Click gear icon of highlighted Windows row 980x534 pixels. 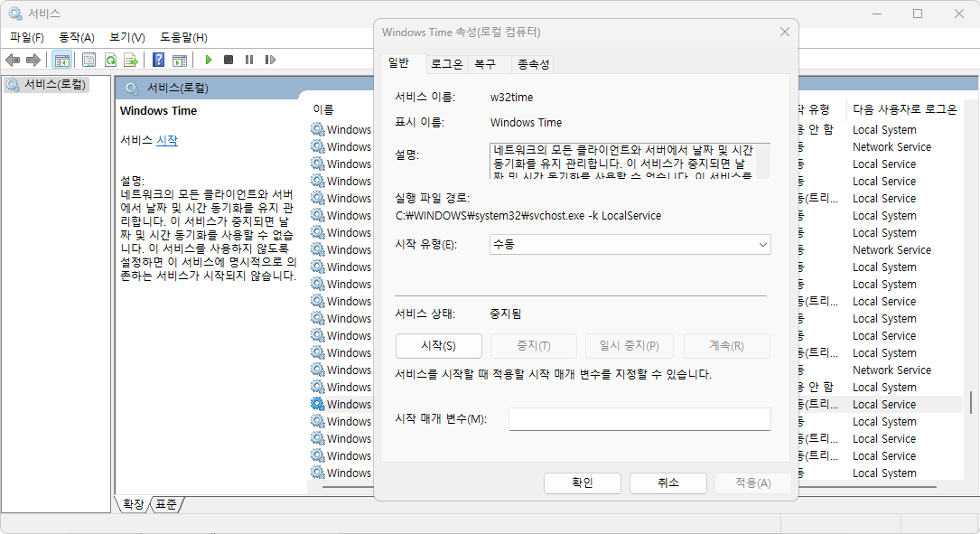318,404
